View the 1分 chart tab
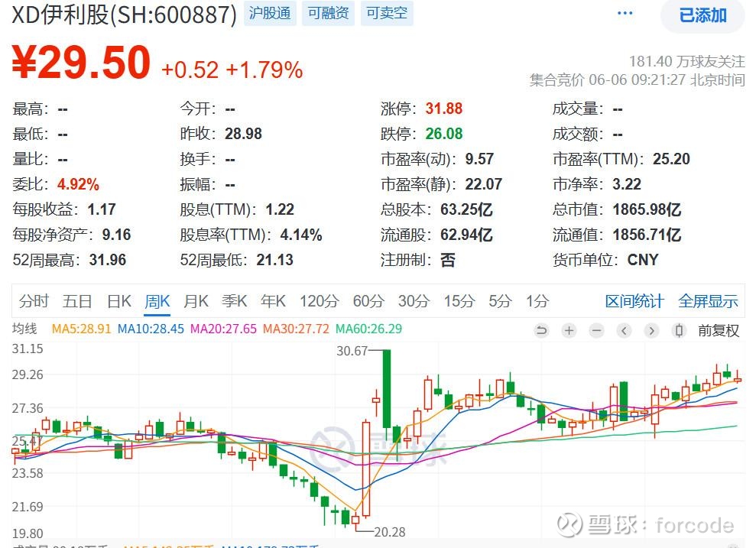Screen dimensions: 756x548 (x=537, y=301)
